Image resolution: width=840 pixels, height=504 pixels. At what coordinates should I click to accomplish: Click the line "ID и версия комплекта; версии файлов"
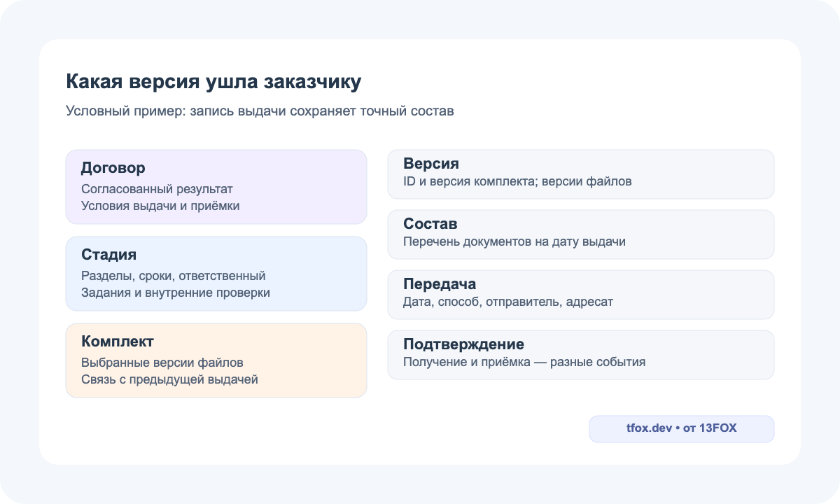pyautogui.click(x=517, y=181)
